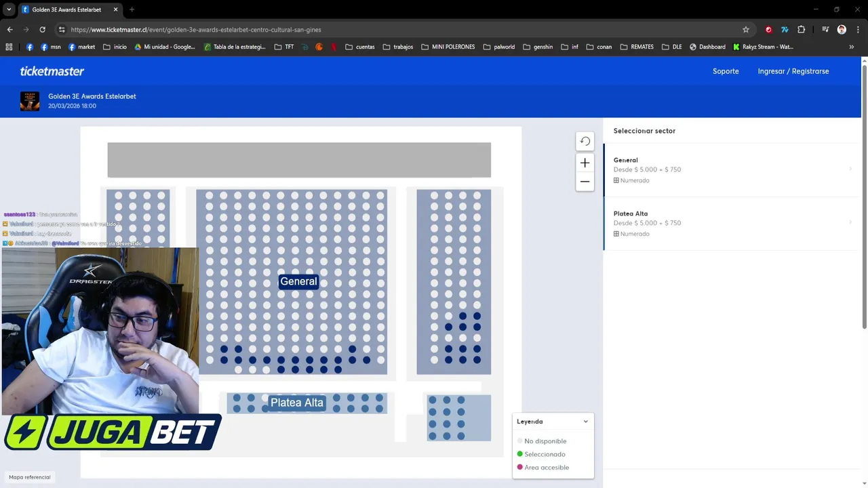Screen dimensions: 868x488
Task: Open the Soporte link
Action: pyautogui.click(x=726, y=71)
